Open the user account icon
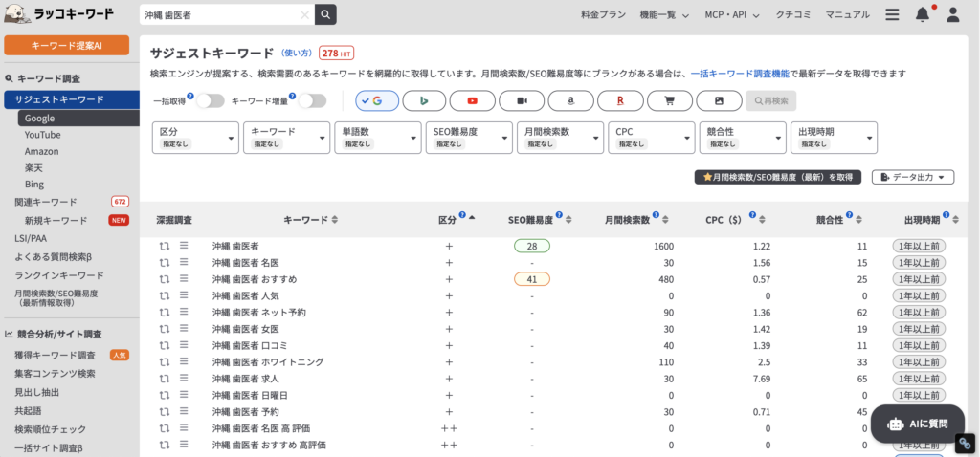The width and height of the screenshot is (980, 457). click(952, 14)
